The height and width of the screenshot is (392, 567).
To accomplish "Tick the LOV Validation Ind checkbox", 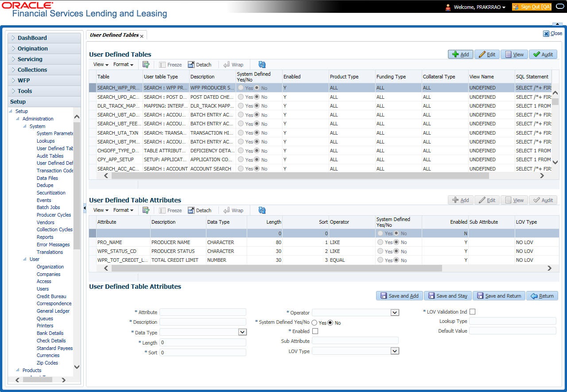I will (x=472, y=312).
